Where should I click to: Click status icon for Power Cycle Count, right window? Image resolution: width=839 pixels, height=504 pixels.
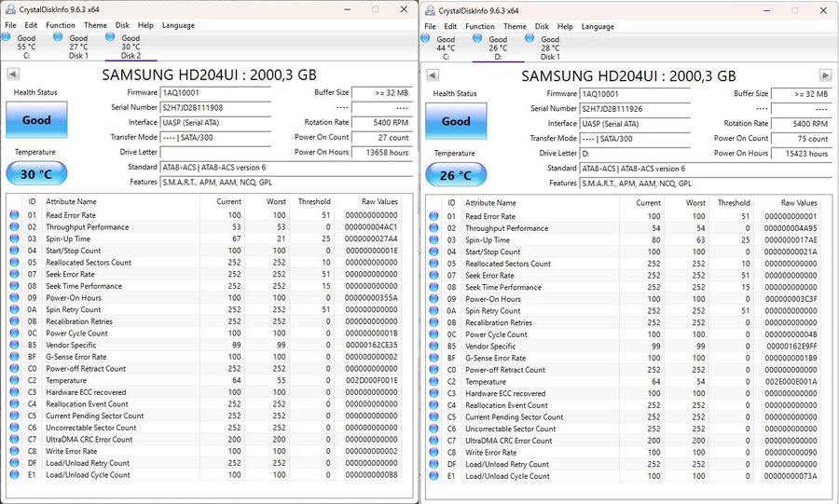pos(433,334)
